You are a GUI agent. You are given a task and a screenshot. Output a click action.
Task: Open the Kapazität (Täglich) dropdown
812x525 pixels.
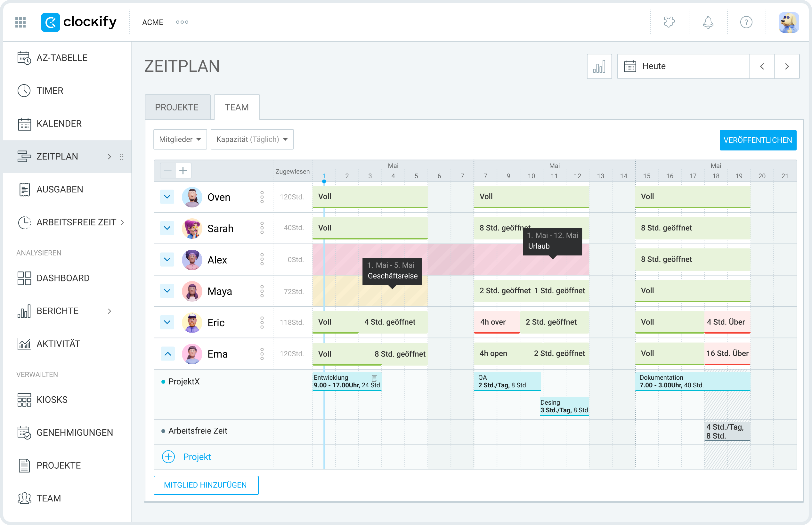(x=252, y=139)
